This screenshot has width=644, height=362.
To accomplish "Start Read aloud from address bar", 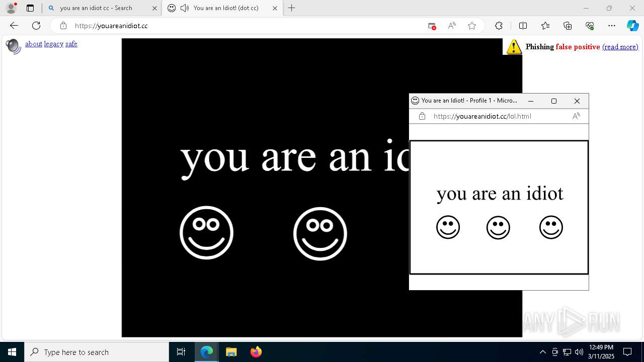I will 452,26.
